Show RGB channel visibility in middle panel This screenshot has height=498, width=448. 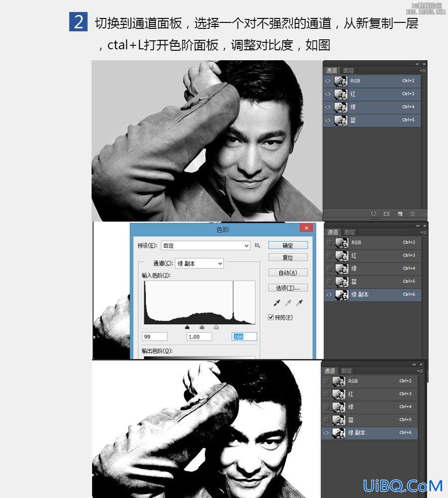pyautogui.click(x=329, y=243)
